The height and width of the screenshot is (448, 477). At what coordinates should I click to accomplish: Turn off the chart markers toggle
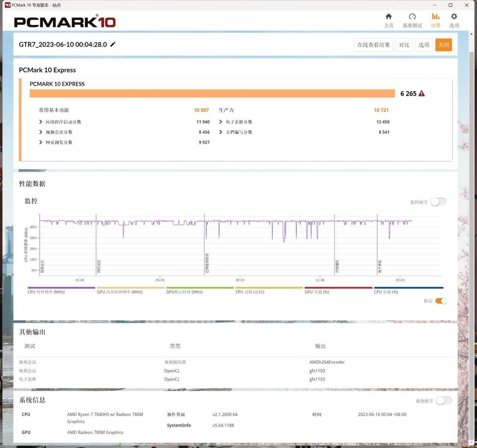pos(441,301)
